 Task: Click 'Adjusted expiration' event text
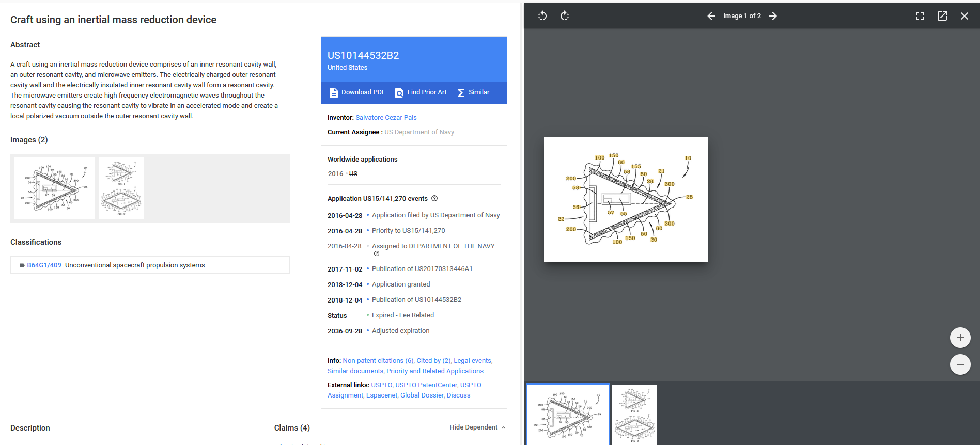pos(401,331)
